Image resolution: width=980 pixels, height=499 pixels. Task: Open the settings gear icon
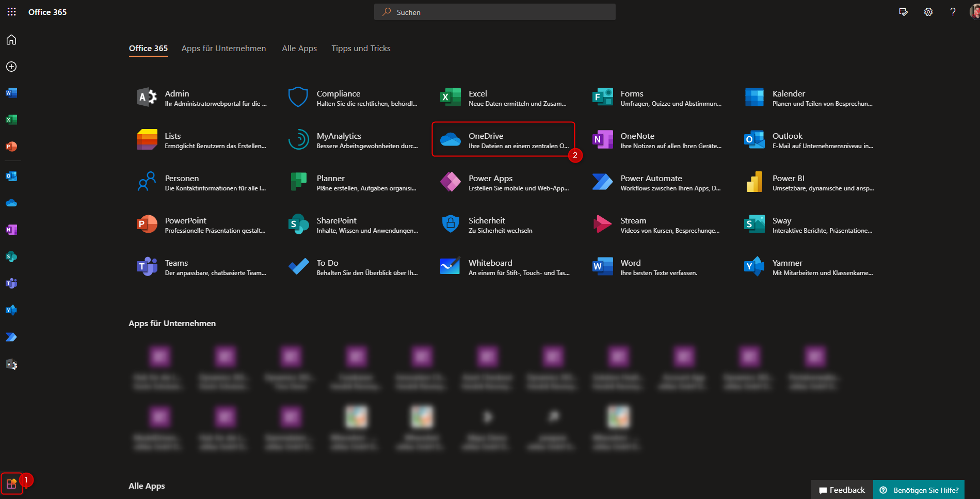pos(928,12)
